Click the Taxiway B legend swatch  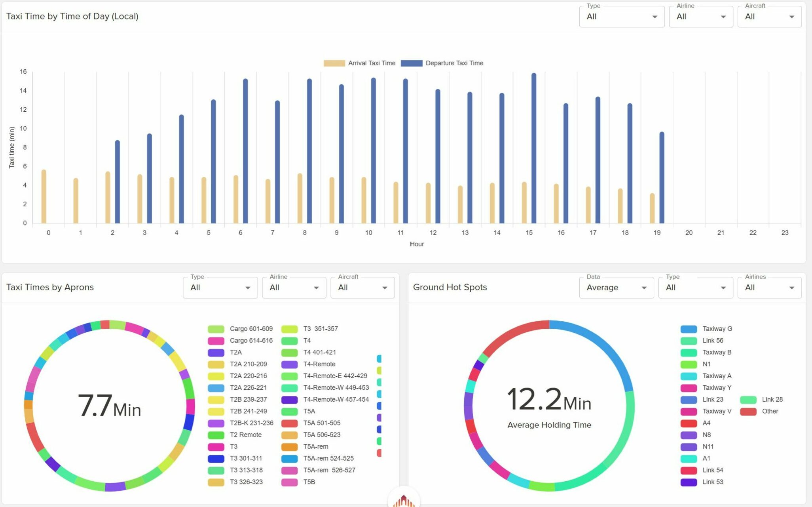point(689,353)
